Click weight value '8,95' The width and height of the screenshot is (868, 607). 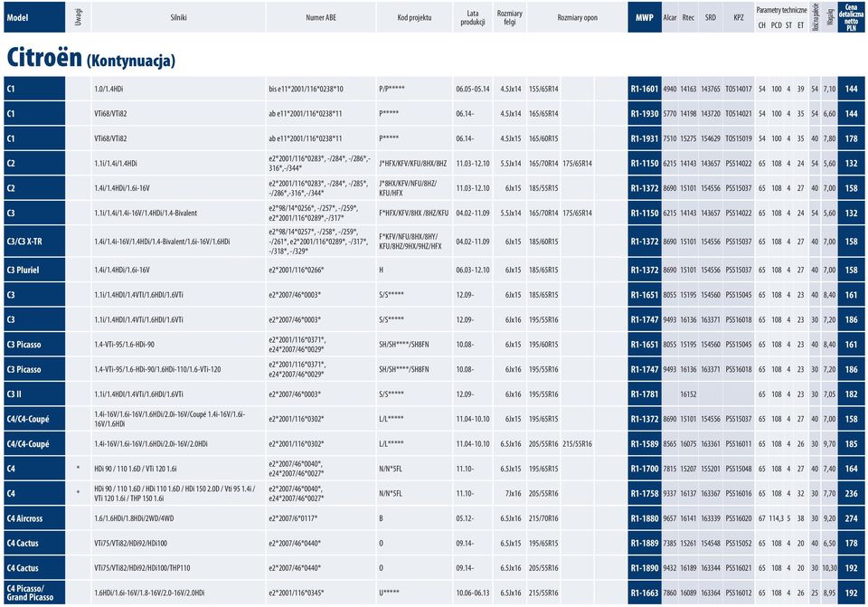829,593
